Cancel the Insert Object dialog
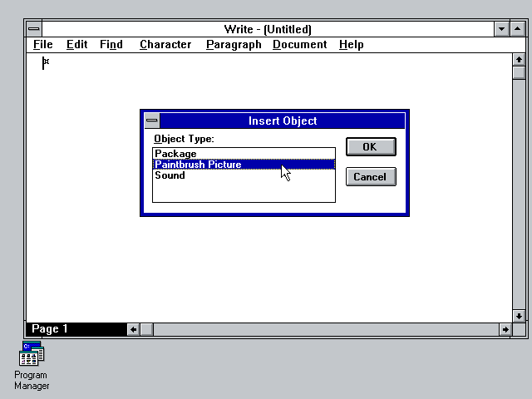The width and height of the screenshot is (532, 399). (370, 176)
